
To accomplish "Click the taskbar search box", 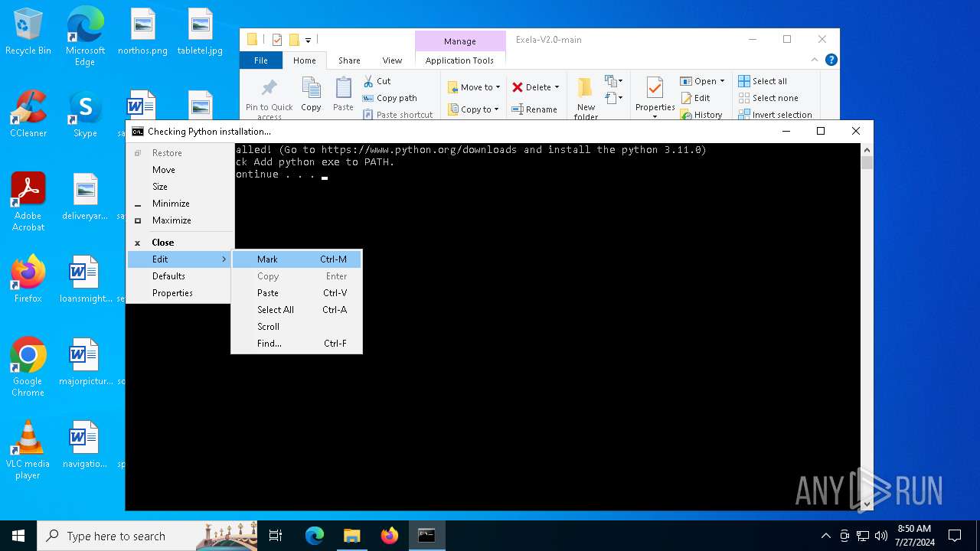I will [147, 536].
